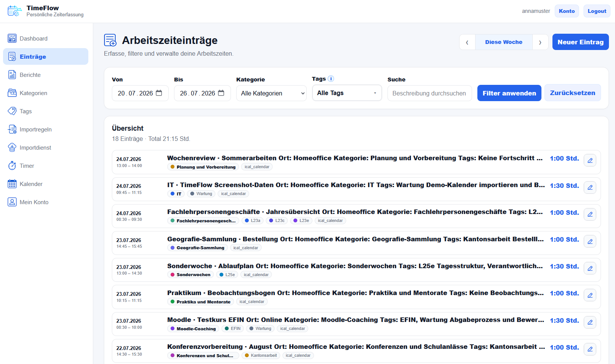Edit the Konferenzvorbereitung August entry

click(x=590, y=349)
